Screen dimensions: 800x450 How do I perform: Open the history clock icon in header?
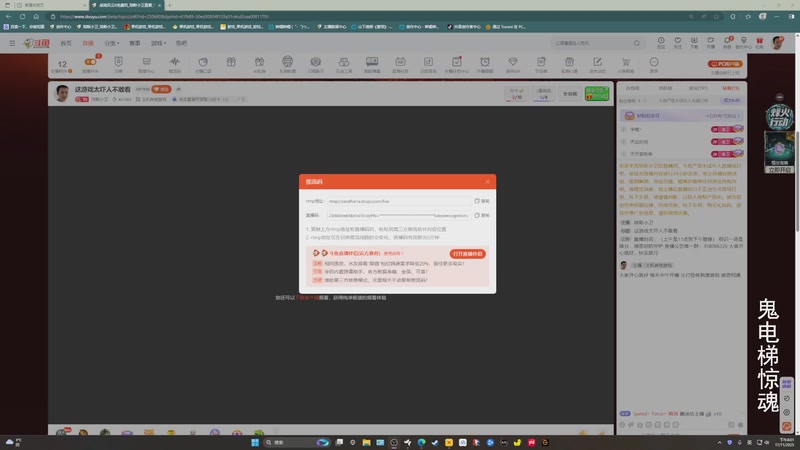pyautogui.click(x=661, y=42)
